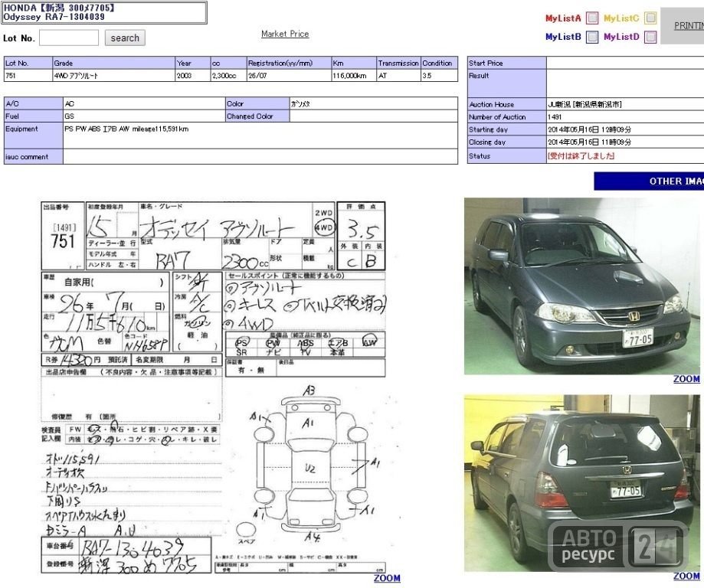The image size is (704, 588).
Task: Select the equipment text PS PW ABS
Action: pyautogui.click(x=126, y=129)
